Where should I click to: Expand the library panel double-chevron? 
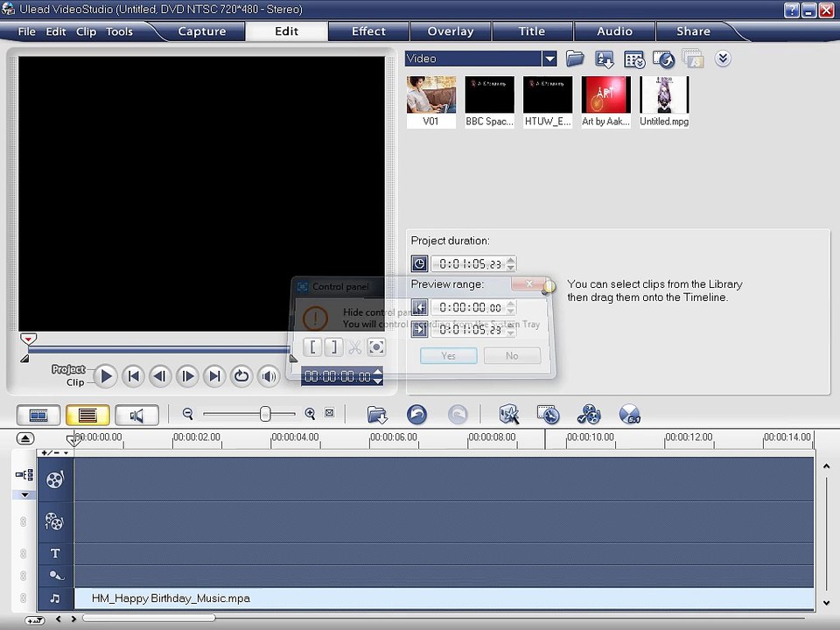pyautogui.click(x=723, y=58)
